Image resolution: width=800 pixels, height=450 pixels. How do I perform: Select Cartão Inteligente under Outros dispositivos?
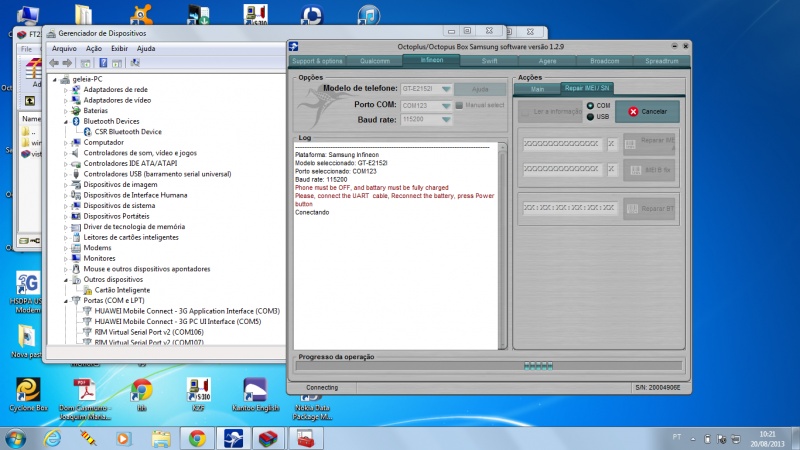(x=122, y=290)
